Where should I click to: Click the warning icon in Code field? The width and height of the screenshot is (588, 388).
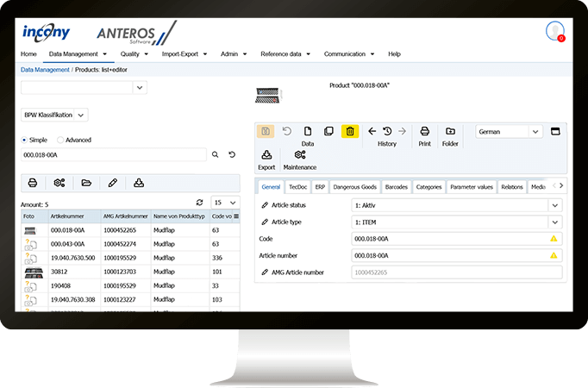(x=554, y=239)
